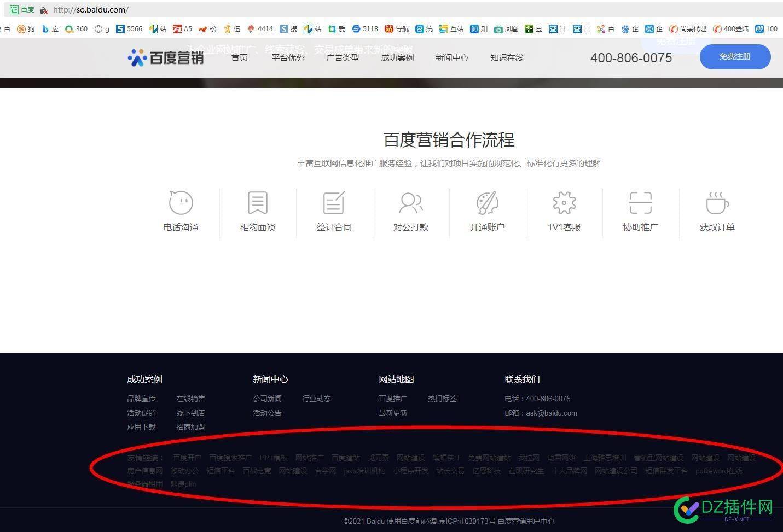Click the 邮箱 ask@baidu.com contact text
Viewport: 783px width, 532px height.
click(541, 413)
